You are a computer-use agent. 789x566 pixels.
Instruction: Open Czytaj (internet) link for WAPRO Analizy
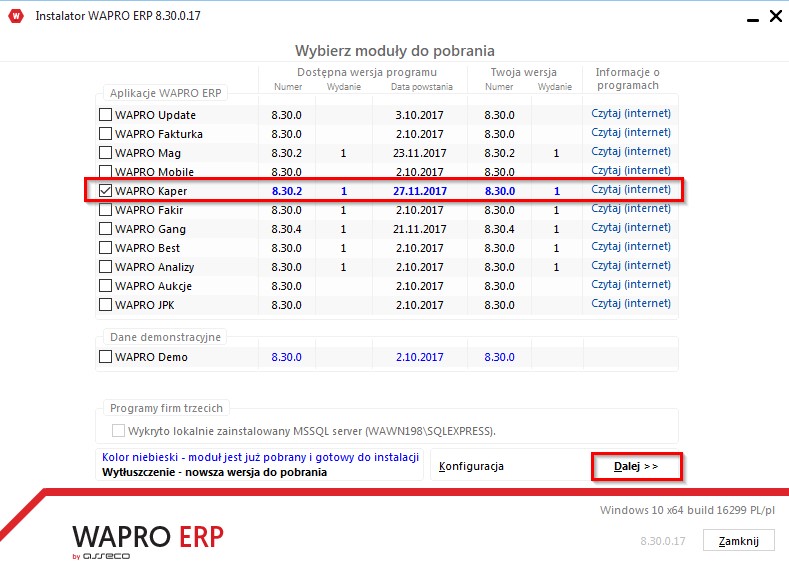[x=631, y=266]
